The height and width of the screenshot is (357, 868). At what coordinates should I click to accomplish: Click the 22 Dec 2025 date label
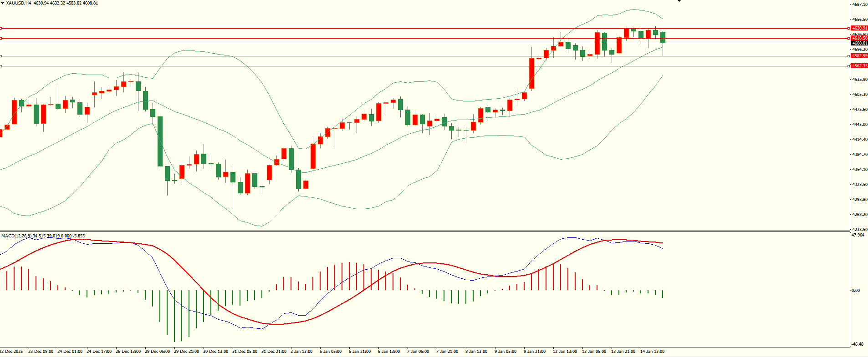coord(11,352)
